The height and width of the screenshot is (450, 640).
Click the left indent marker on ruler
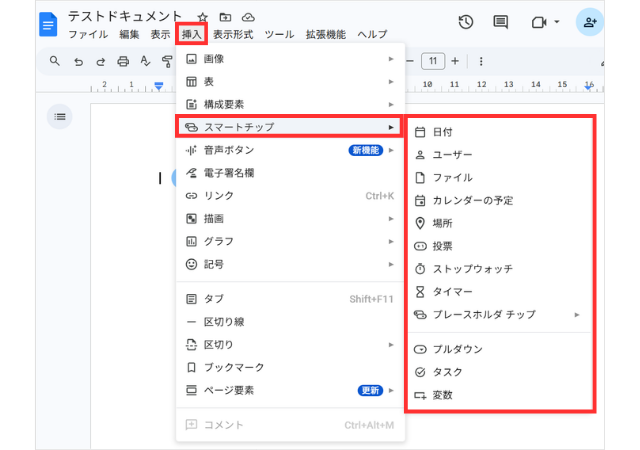coord(159,86)
